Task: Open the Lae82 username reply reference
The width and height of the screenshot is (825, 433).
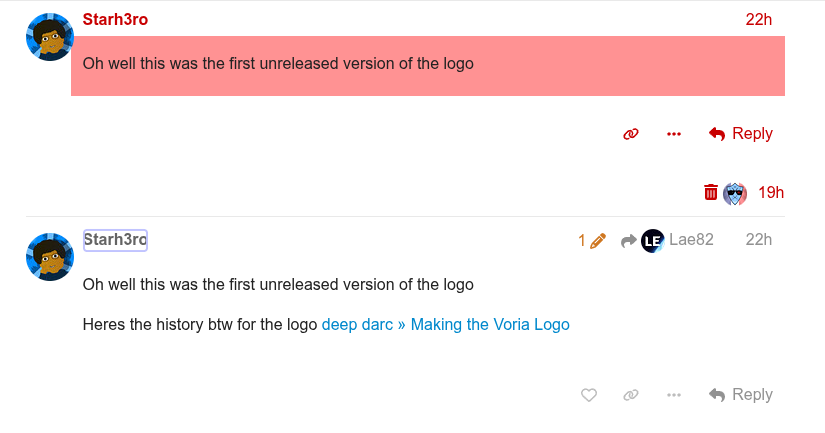Action: 691,240
